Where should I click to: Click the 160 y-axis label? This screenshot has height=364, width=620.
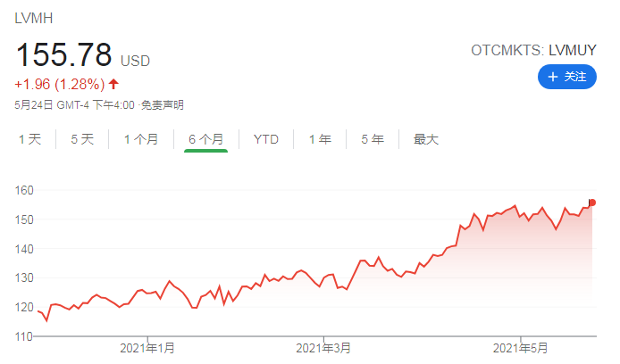point(24,190)
